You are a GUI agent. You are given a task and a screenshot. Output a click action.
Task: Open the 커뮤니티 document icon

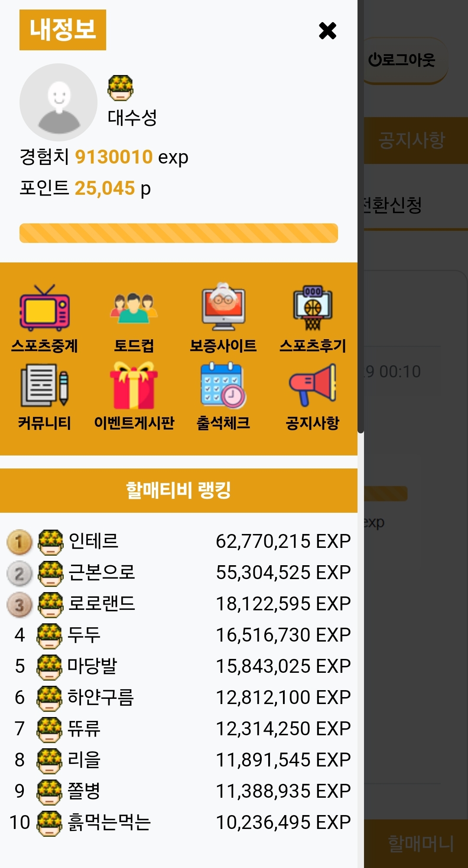coord(44,385)
